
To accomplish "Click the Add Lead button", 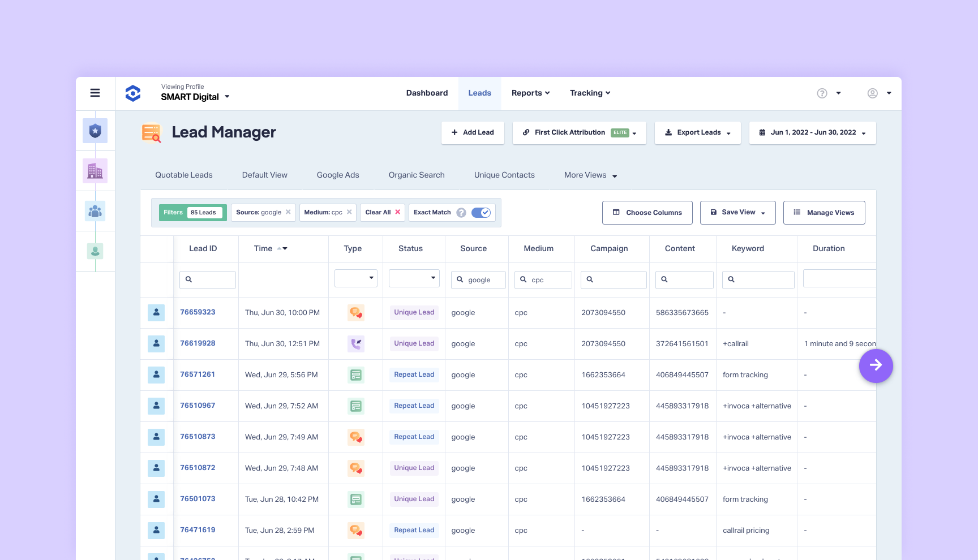I will [x=473, y=133].
